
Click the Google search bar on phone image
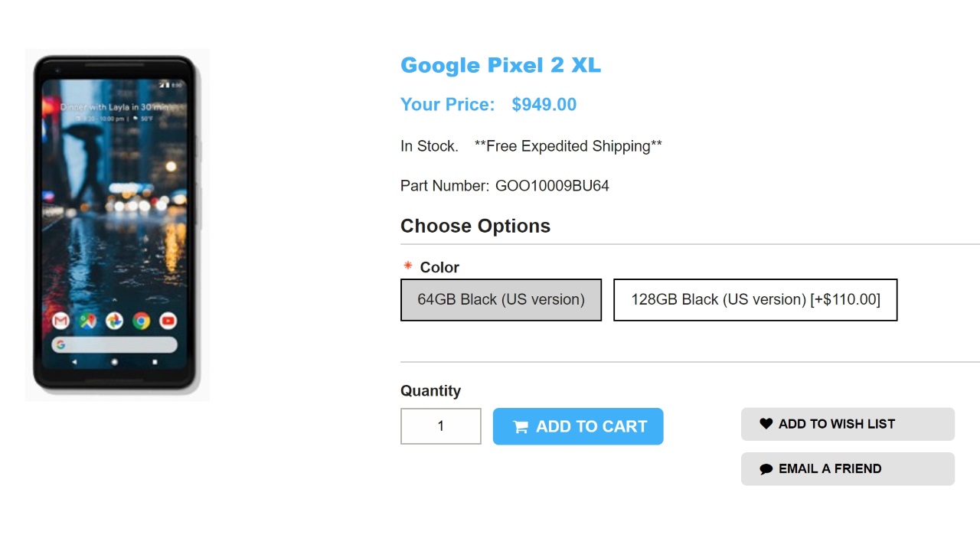coord(114,345)
